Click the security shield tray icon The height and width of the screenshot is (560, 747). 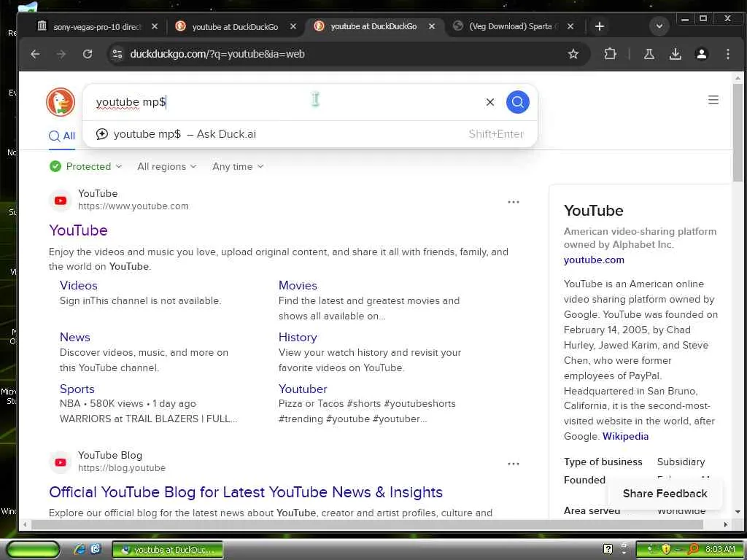tap(666, 550)
